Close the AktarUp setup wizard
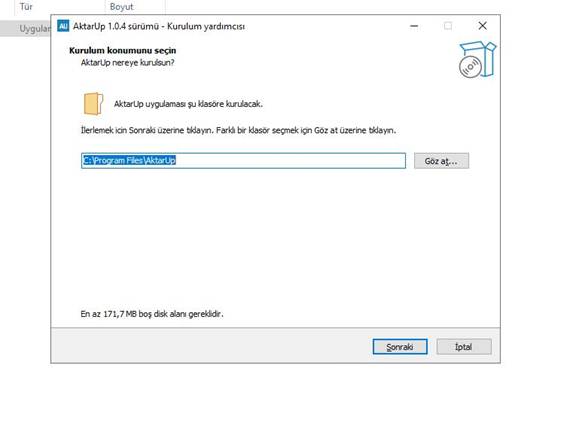 click(x=482, y=26)
